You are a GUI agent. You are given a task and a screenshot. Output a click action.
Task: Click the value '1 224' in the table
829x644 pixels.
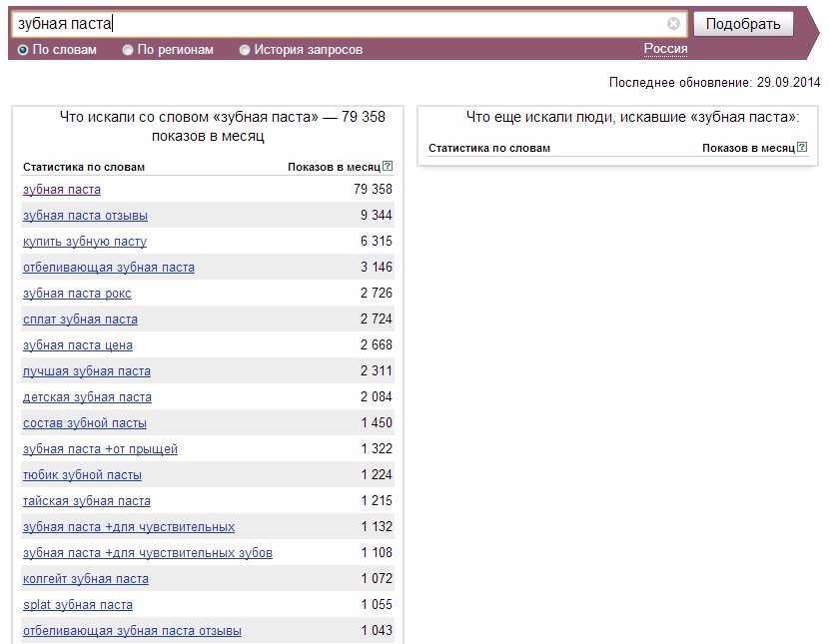pyautogui.click(x=377, y=474)
